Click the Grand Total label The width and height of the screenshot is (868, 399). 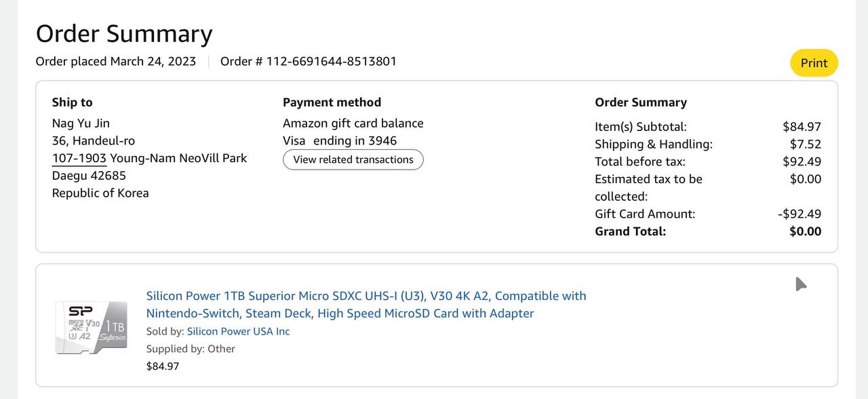(630, 231)
